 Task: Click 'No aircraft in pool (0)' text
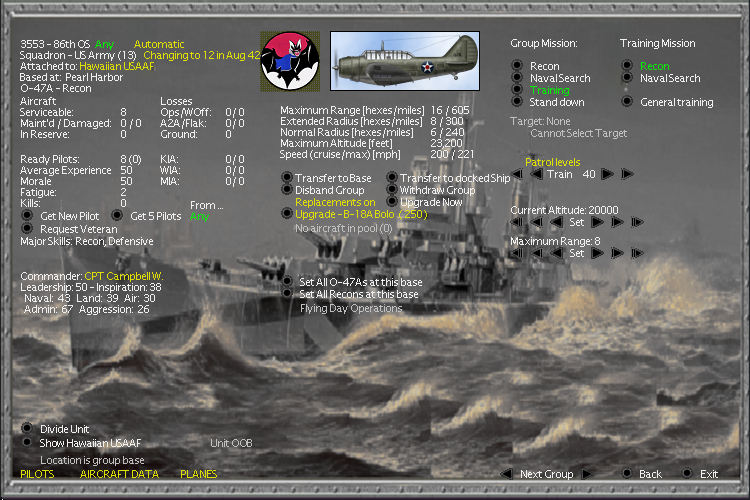[x=343, y=229]
